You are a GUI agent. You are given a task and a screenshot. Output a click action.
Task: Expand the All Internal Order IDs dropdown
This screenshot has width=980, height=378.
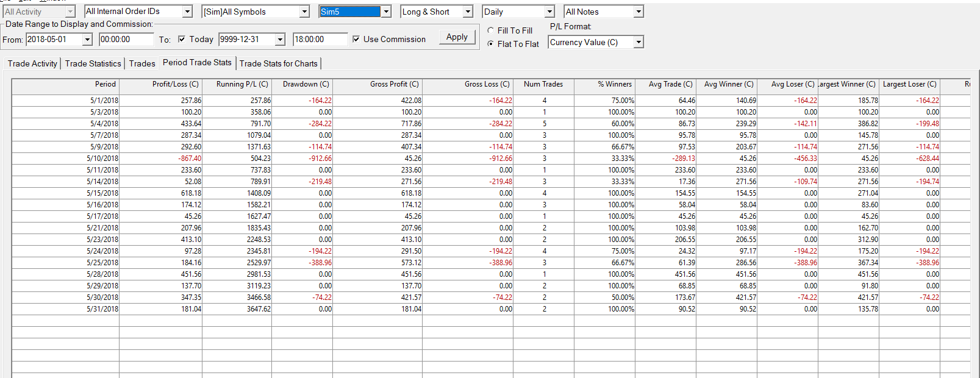[x=187, y=12]
